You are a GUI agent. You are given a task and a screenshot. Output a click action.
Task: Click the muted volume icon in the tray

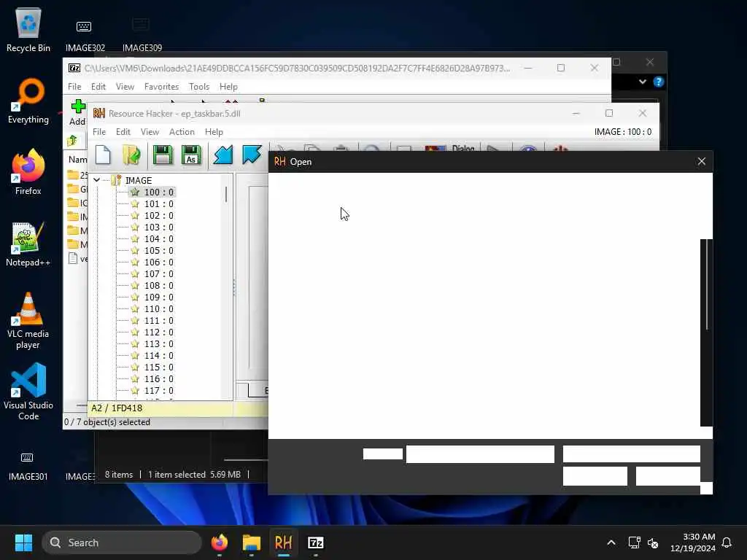(653, 542)
